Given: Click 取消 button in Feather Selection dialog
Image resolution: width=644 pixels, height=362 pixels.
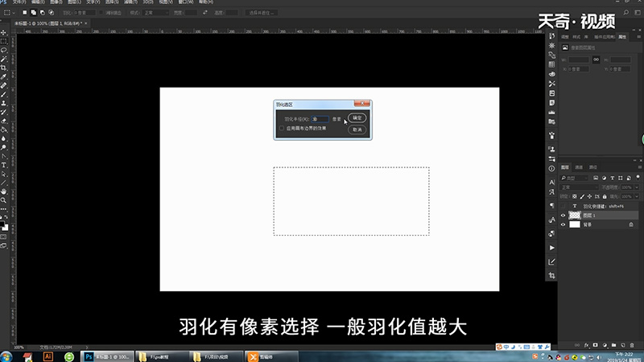Looking at the screenshot, I should tap(357, 130).
